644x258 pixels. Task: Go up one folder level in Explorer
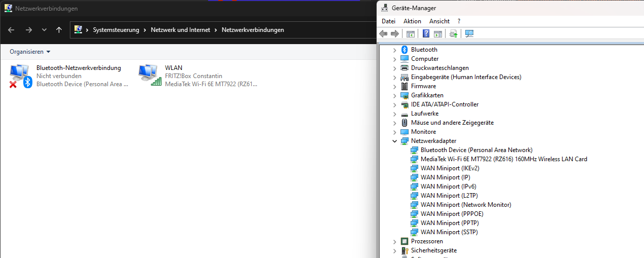[x=59, y=30]
